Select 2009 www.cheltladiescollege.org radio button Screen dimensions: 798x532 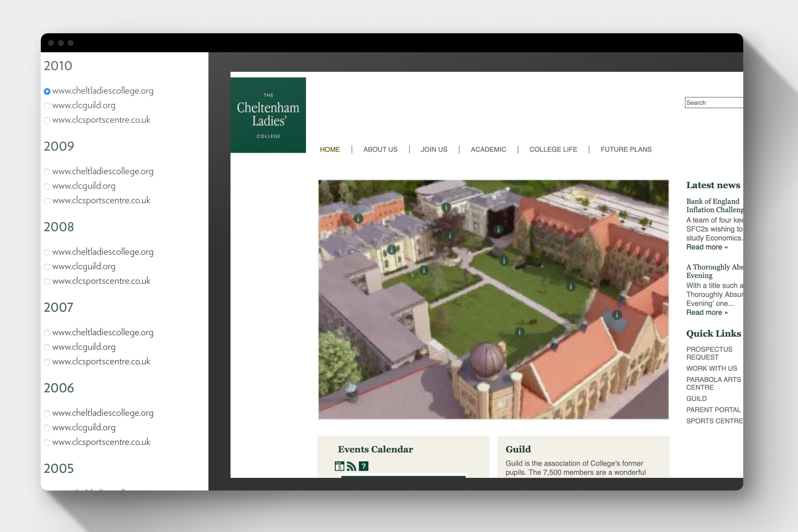pos(47,172)
